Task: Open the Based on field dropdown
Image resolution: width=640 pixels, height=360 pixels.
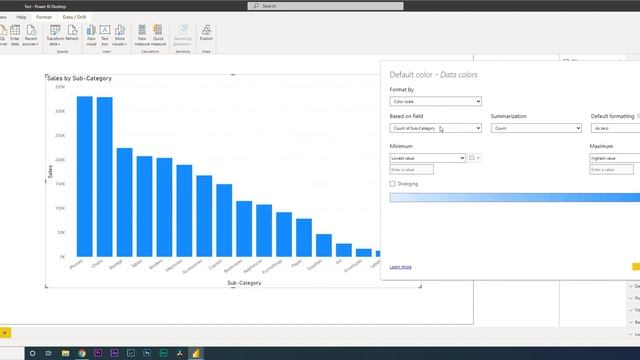Action: pyautogui.click(x=436, y=128)
